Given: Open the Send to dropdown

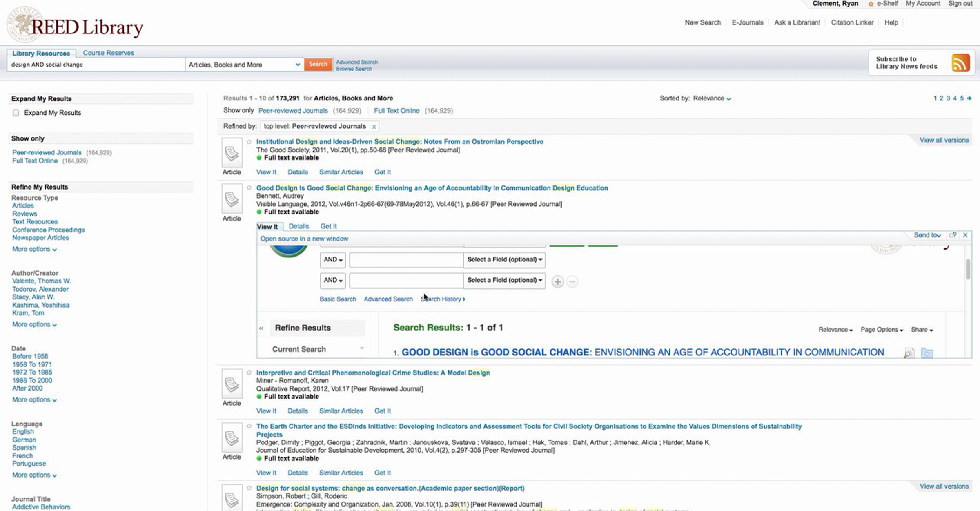Looking at the screenshot, I should [927, 235].
